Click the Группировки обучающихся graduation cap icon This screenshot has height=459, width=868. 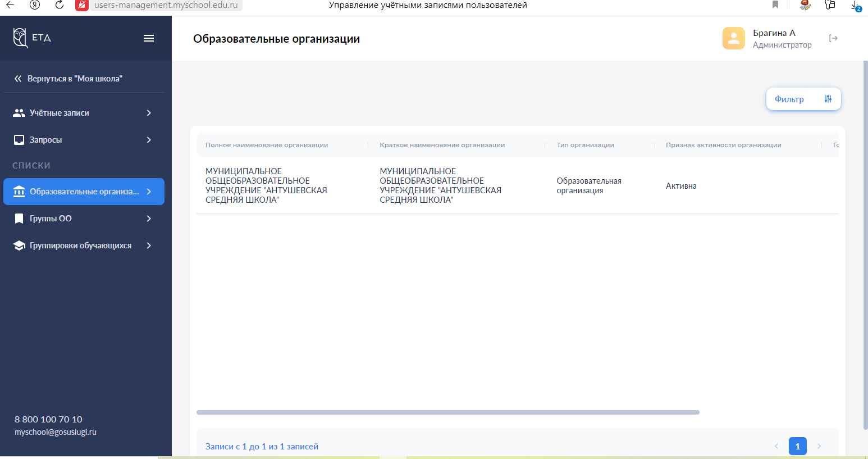coord(19,246)
